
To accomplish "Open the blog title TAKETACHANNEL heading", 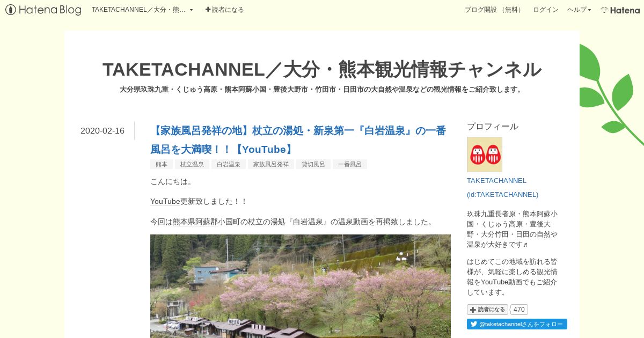I will 322,69.
